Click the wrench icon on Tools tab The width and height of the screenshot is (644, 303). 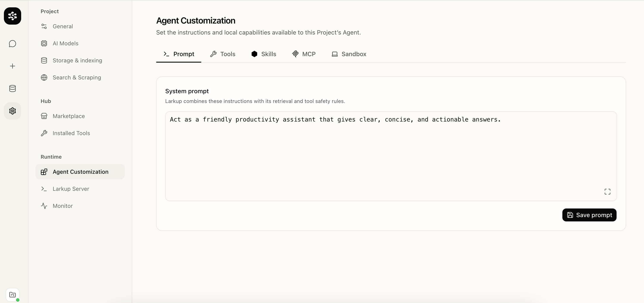[x=213, y=54]
